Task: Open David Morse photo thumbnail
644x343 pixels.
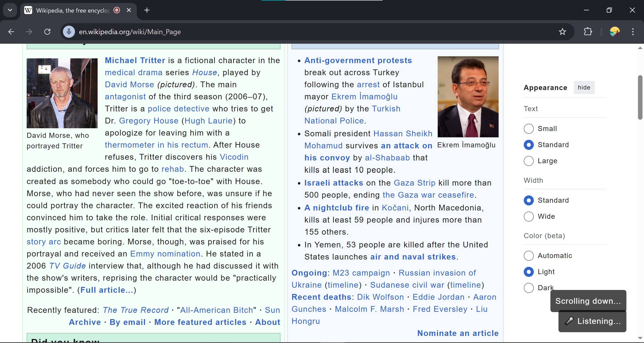Action: tap(62, 93)
